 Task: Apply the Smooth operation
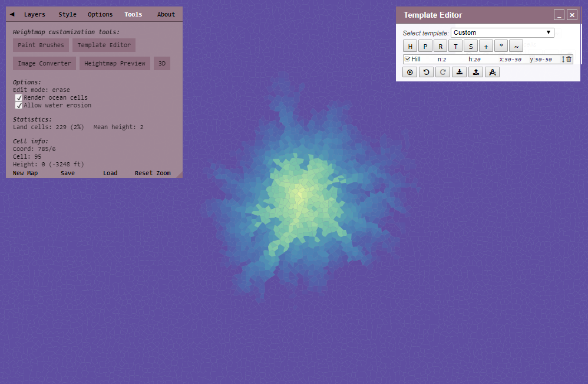516,46
